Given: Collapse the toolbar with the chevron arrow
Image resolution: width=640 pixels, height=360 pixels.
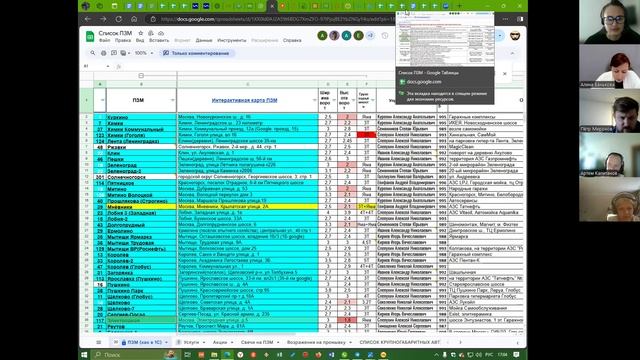Looking at the screenshot, I should [x=512, y=53].
